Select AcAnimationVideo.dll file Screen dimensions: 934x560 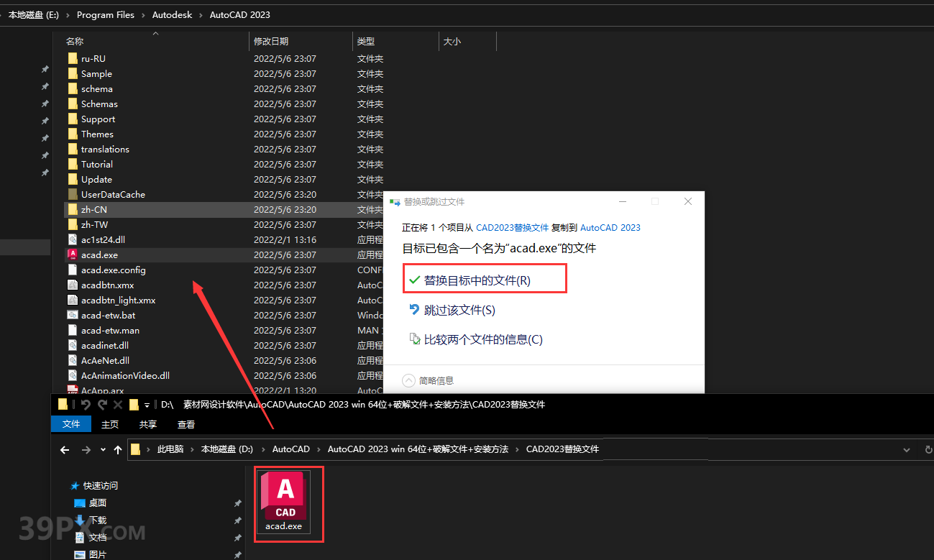pos(125,375)
